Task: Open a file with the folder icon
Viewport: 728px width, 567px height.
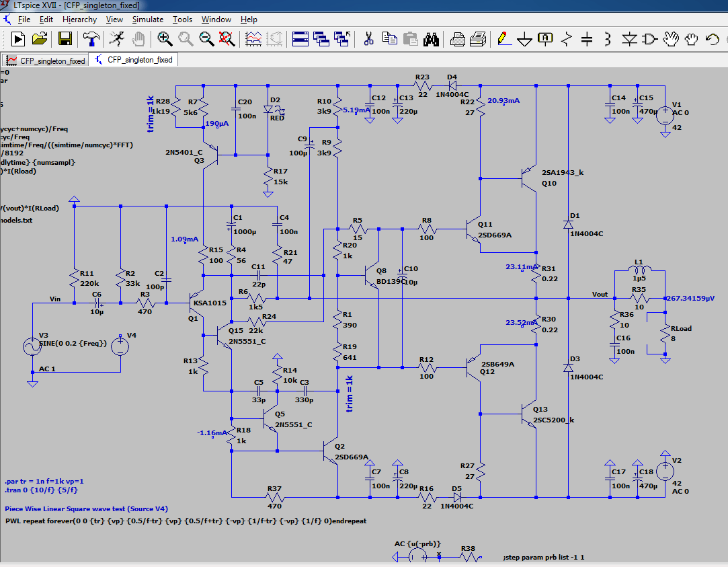Action: click(40, 39)
